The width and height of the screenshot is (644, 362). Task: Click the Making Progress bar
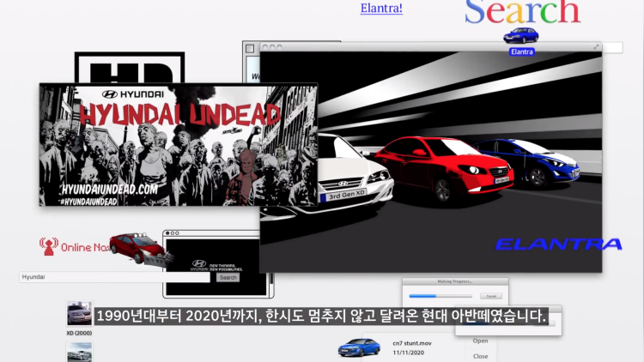440,296
